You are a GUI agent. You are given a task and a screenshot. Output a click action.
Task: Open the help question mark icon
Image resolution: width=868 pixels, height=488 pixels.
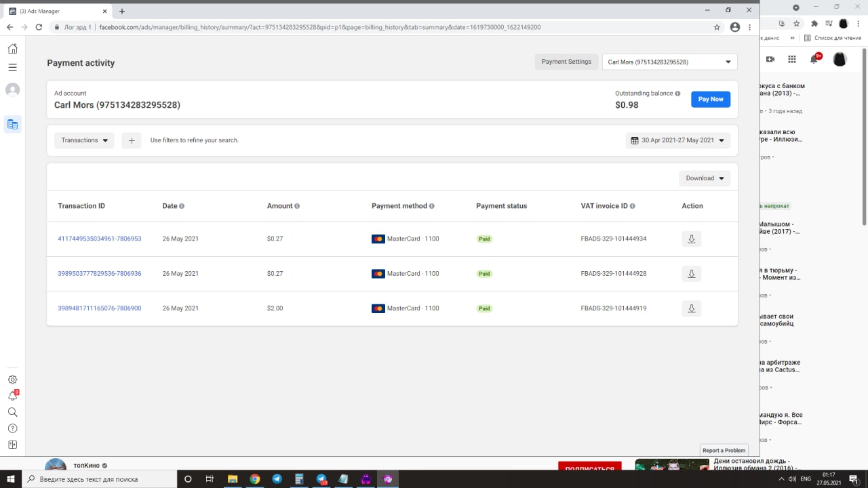(x=12, y=428)
